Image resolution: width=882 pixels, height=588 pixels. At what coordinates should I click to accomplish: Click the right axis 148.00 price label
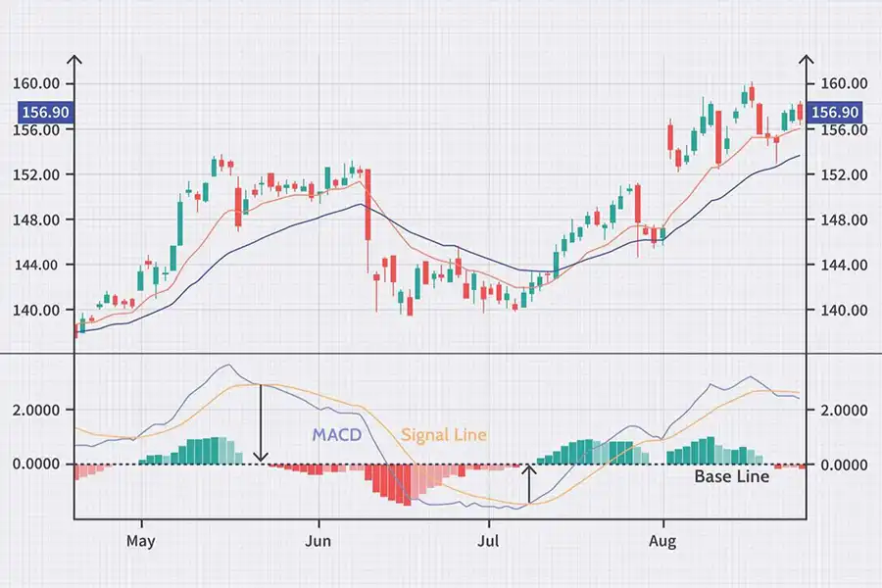tap(844, 220)
